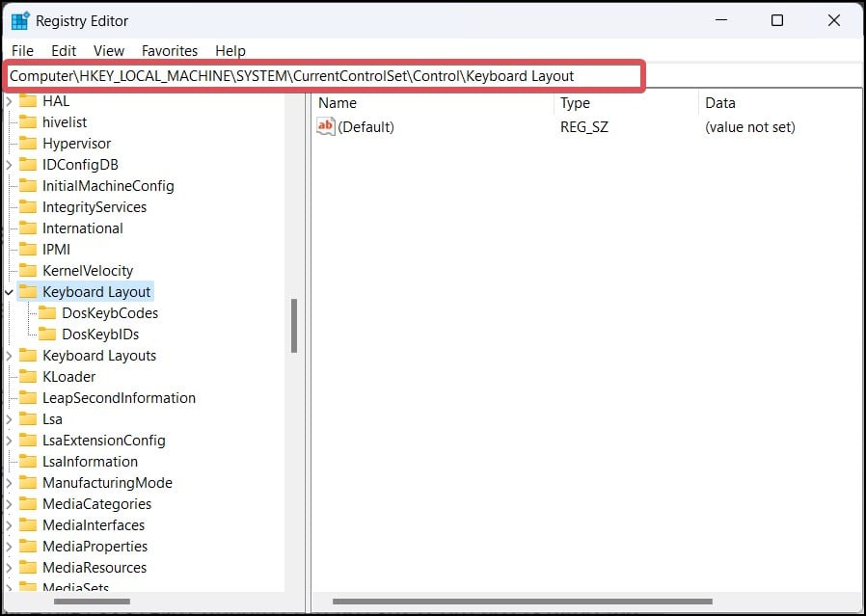866x616 pixels.
Task: Select the IDConfigDB folder icon
Action: [28, 165]
